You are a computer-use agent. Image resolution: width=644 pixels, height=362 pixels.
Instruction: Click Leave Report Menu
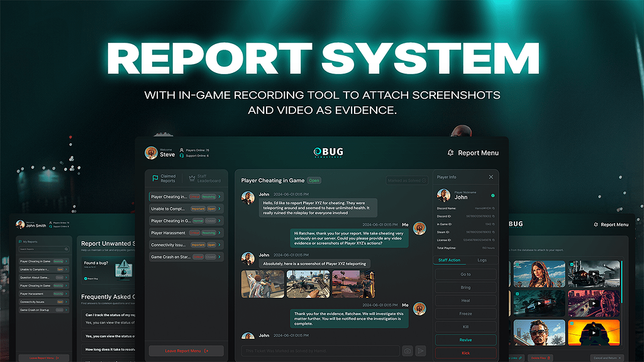(x=186, y=351)
